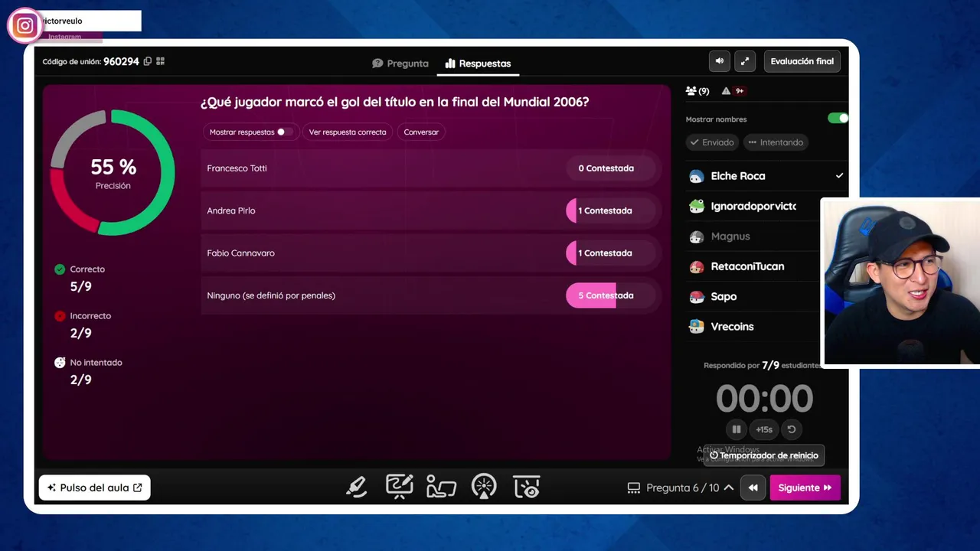The height and width of the screenshot is (551, 980).
Task: Pause the question timer
Action: pos(737,429)
